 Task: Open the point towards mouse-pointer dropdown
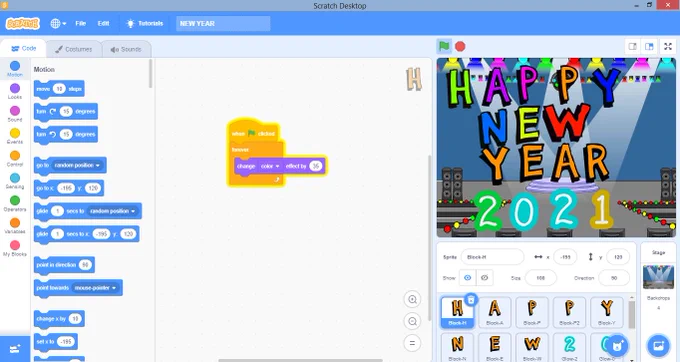pyautogui.click(x=95, y=288)
